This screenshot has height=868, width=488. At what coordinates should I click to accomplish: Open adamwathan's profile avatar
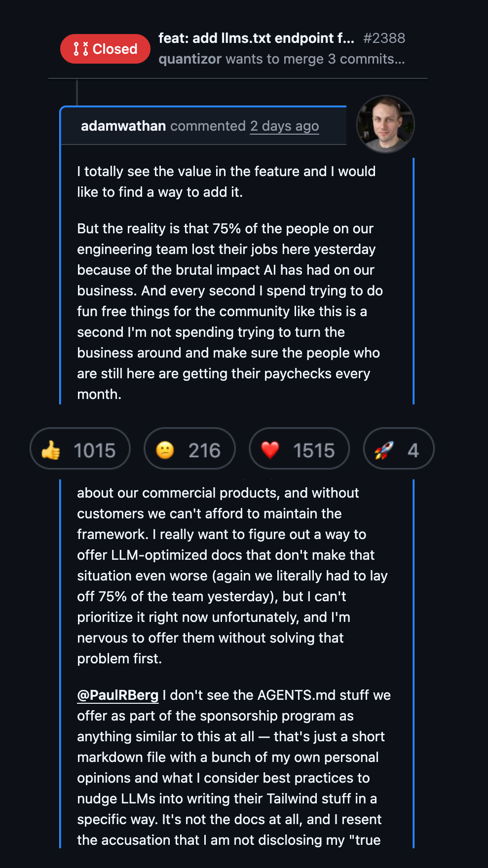385,124
